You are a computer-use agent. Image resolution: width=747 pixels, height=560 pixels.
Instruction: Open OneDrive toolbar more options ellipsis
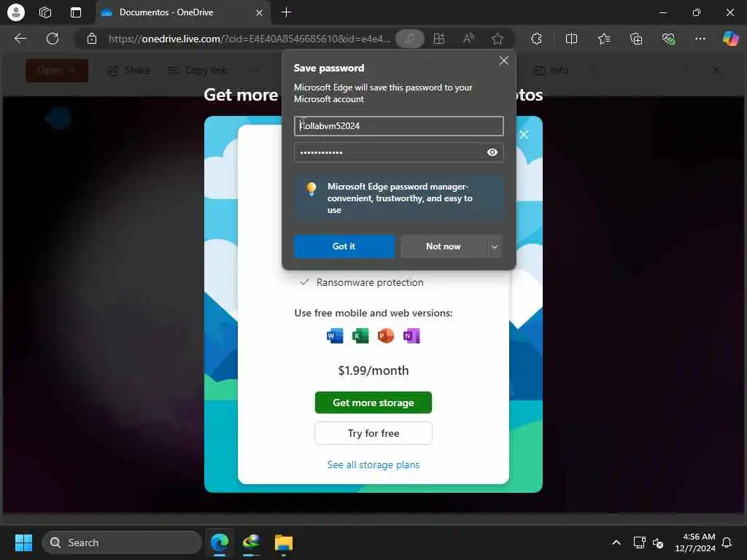[252, 71]
